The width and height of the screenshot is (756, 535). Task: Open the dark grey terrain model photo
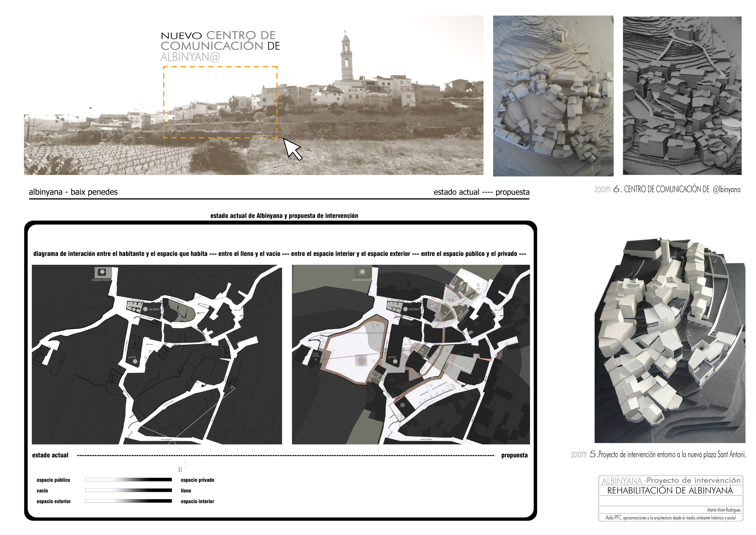pyautogui.click(x=682, y=96)
